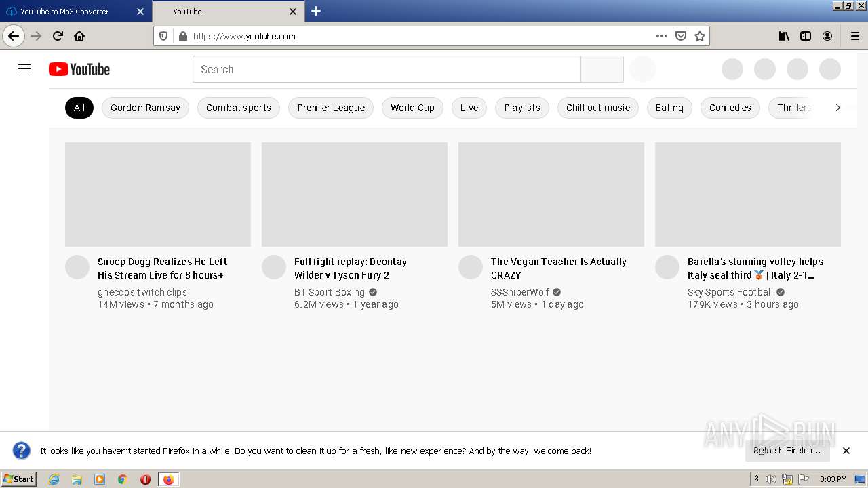Show hidden tray icons arrow
Screen dimensions: 868x488
click(756, 479)
